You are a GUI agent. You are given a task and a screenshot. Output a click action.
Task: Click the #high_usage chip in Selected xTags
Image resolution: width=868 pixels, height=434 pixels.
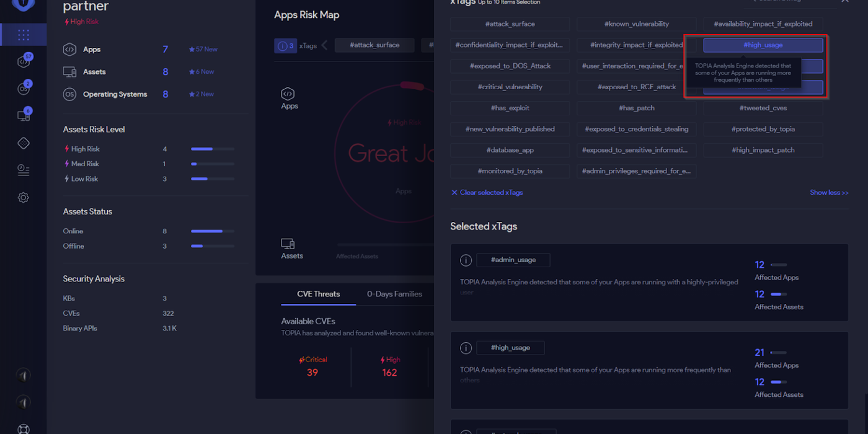510,348
